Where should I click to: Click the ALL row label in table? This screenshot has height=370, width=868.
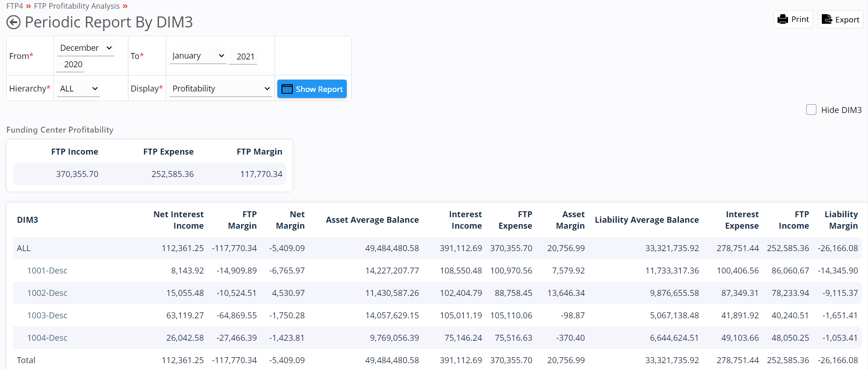[x=24, y=248]
